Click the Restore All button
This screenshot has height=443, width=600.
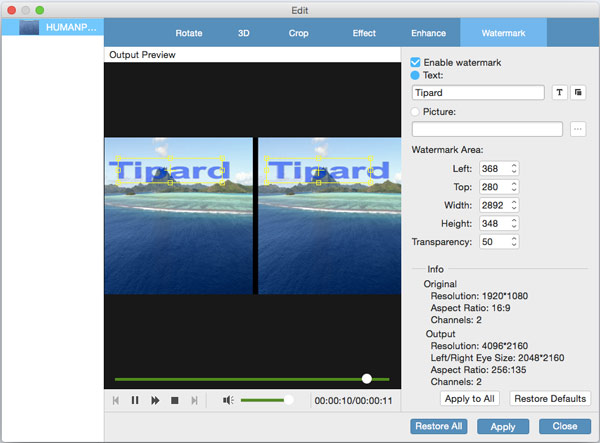(439, 426)
